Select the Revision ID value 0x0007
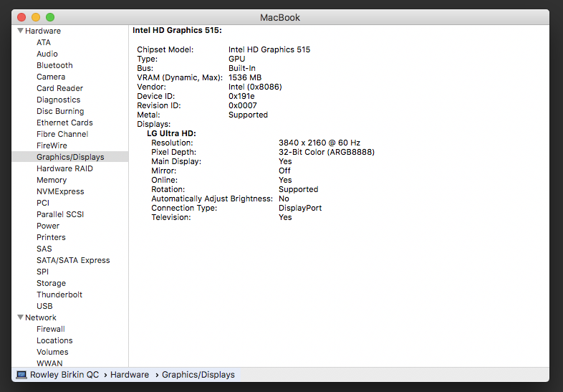Screen dimensions: 563x392 (x=242, y=105)
